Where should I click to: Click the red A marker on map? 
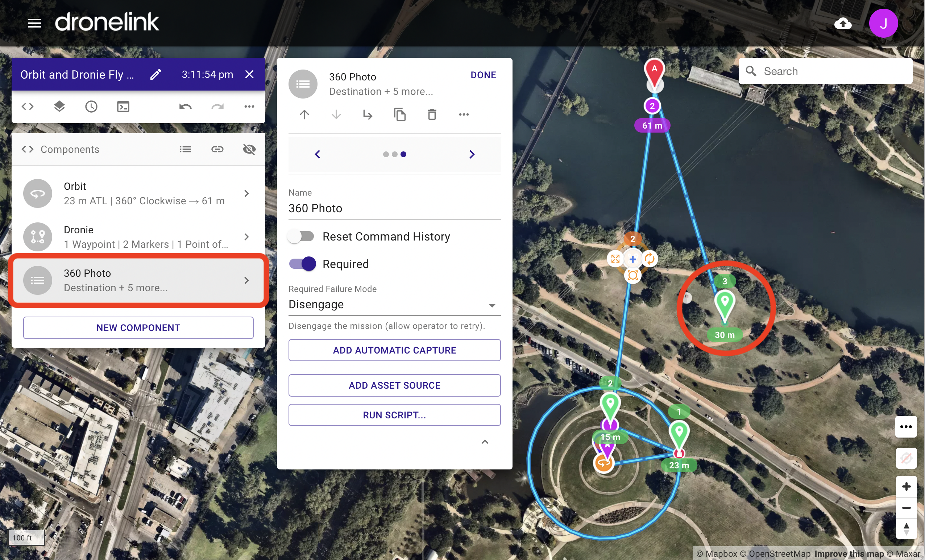[654, 72]
